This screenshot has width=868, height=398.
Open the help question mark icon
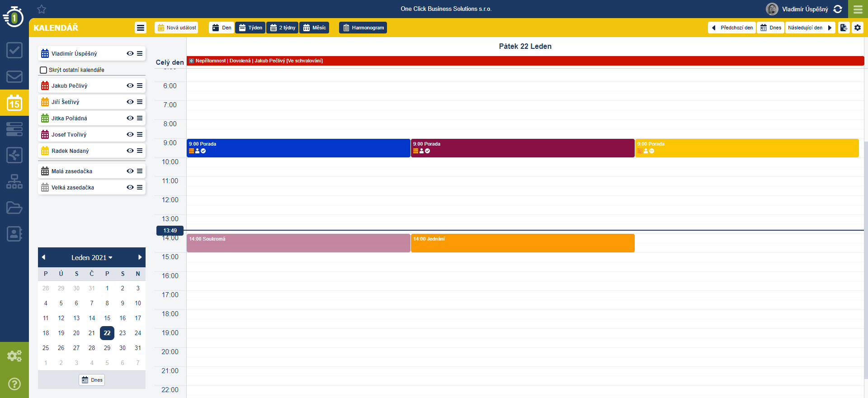pos(14,384)
